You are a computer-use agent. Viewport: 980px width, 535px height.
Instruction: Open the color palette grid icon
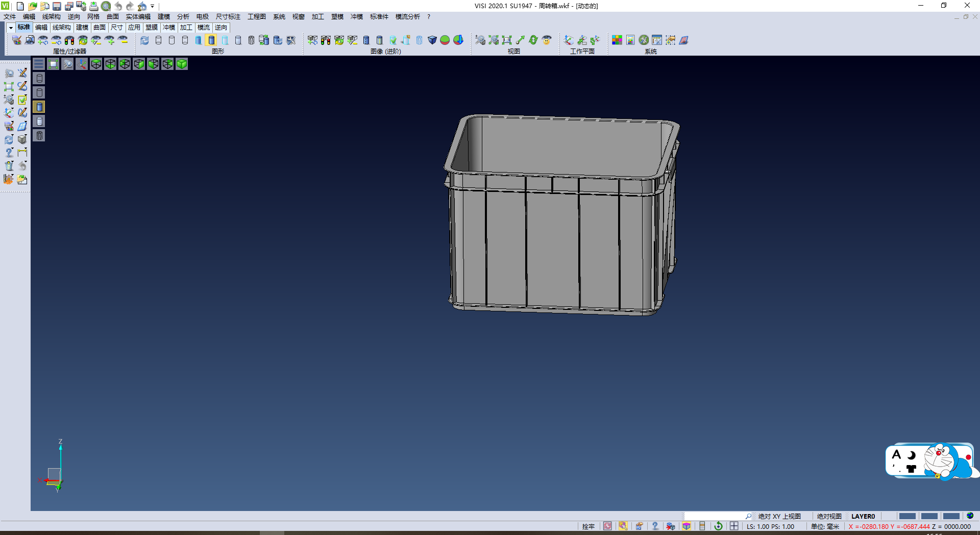pyautogui.click(x=617, y=40)
